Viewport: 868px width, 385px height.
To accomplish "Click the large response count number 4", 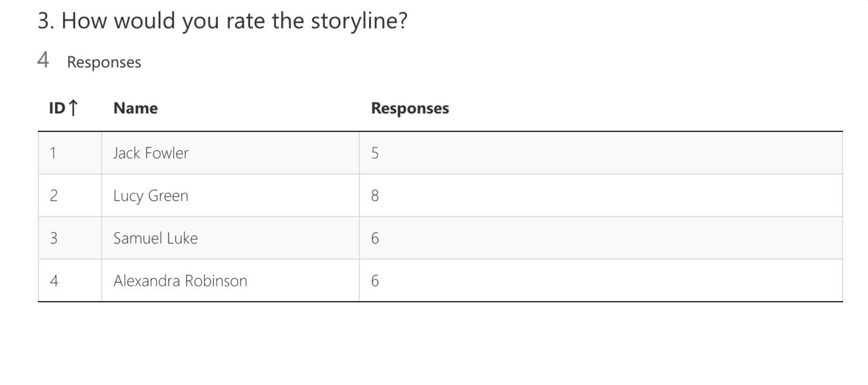I will [43, 60].
